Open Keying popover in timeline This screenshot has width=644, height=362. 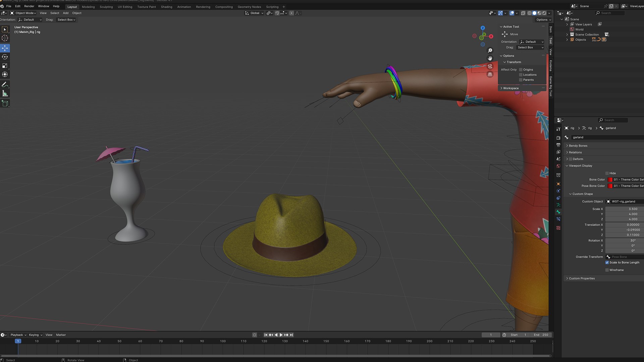36,335
